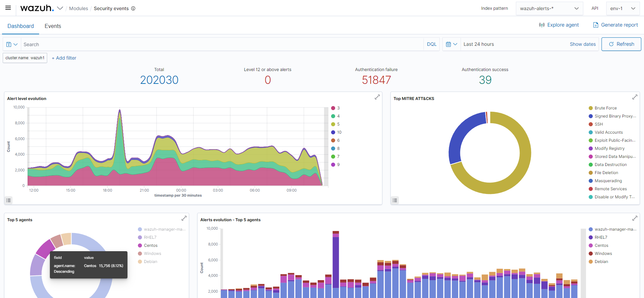644x298 pixels.
Task: Click level 7 legend color dot
Action: click(x=333, y=157)
